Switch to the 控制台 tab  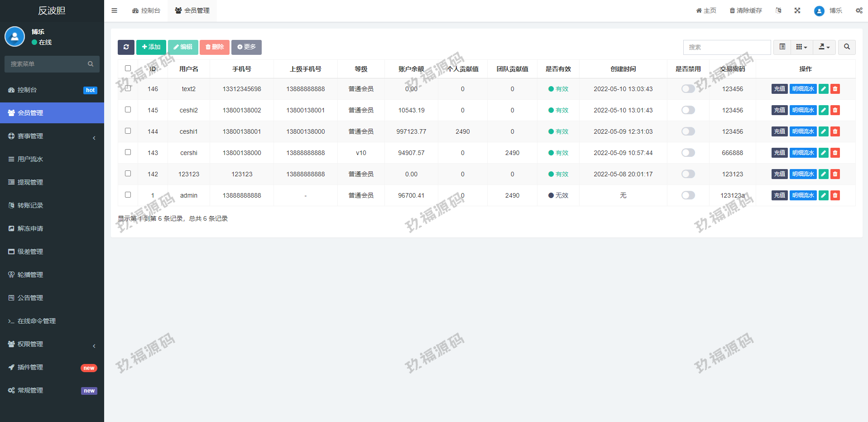146,10
